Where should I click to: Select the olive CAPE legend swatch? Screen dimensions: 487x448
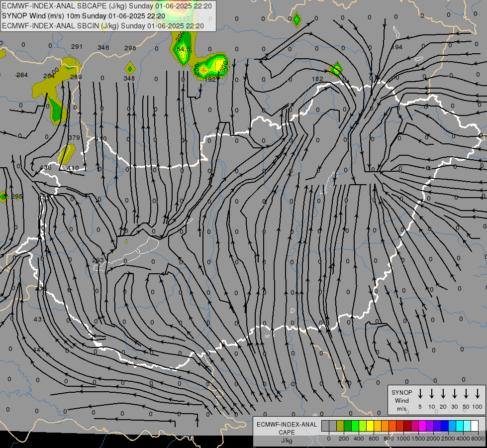(340, 426)
